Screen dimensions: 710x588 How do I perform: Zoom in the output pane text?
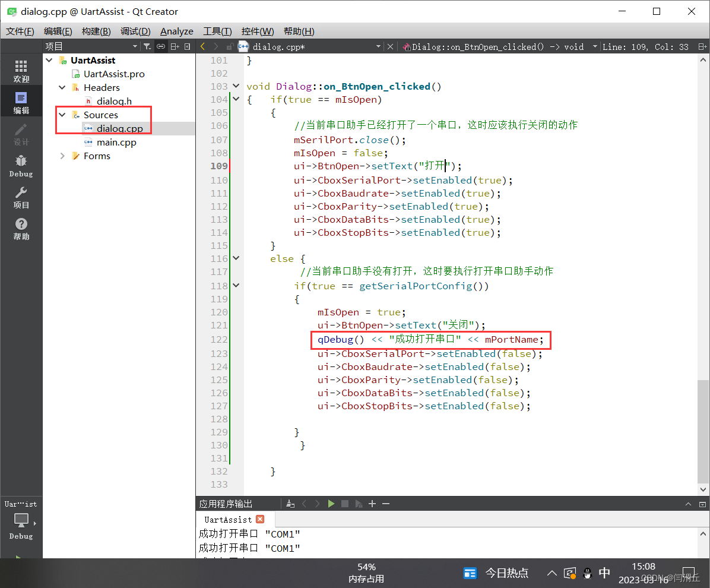[372, 504]
